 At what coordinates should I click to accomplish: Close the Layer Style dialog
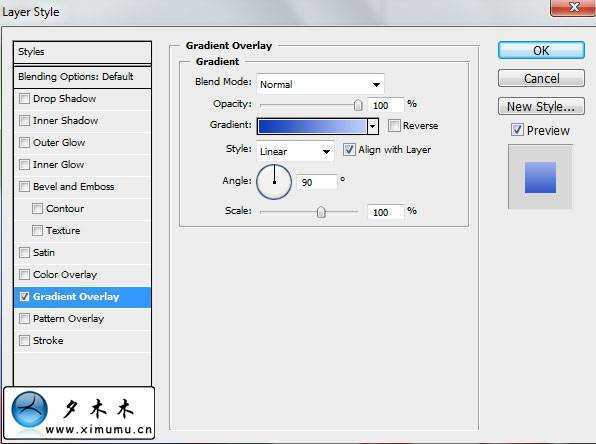[x=574, y=7]
